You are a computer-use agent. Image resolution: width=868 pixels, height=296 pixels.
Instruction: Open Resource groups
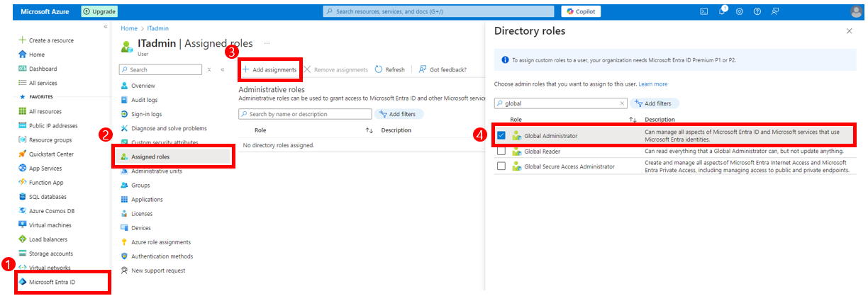click(50, 140)
